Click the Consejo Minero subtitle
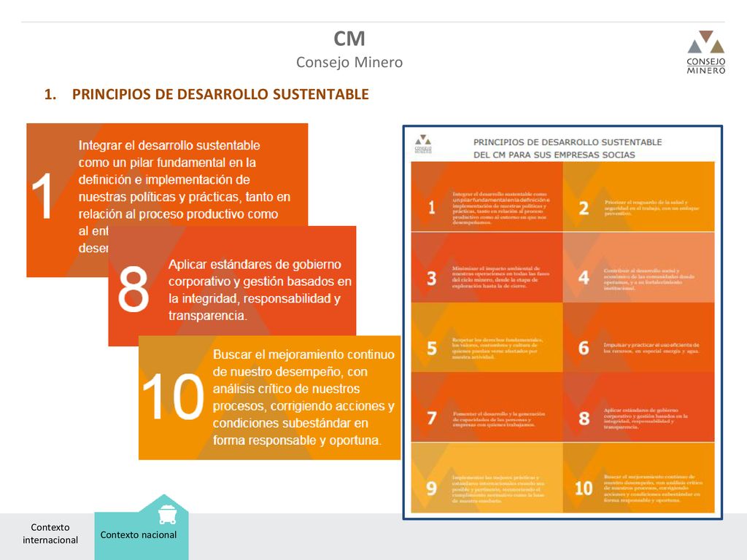 pos(349,63)
